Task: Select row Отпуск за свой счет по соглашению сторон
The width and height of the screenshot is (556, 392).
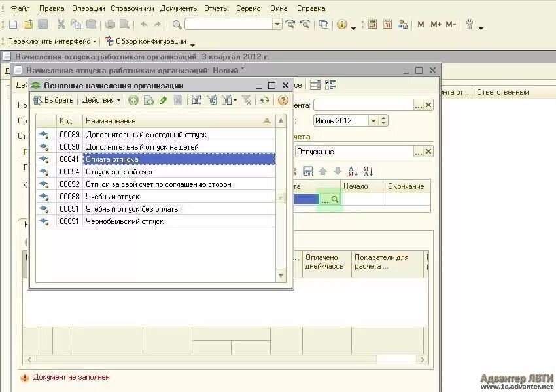Action: tap(156, 184)
